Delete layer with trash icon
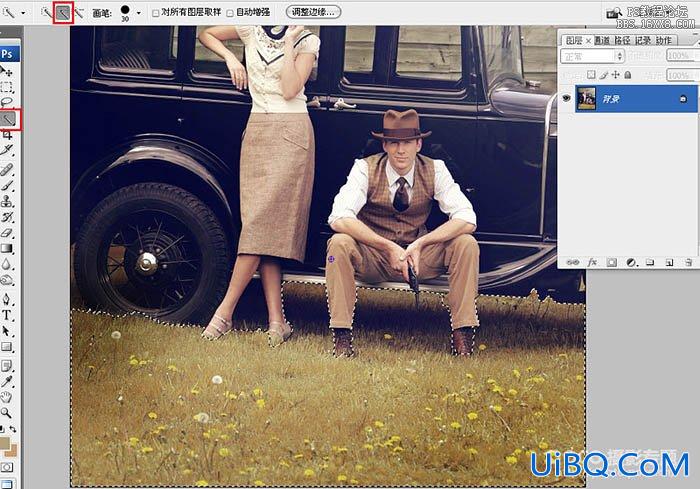 688,262
